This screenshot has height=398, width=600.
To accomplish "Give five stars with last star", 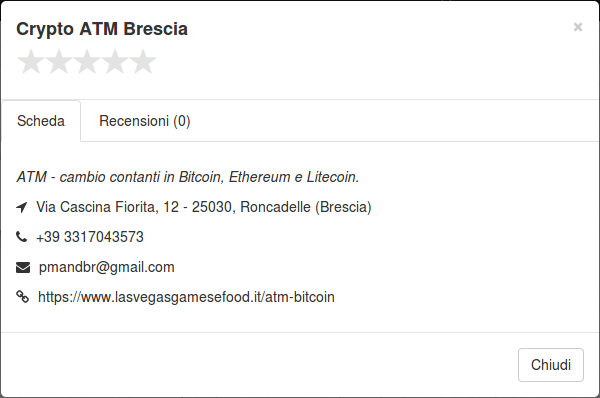I will [x=143, y=62].
